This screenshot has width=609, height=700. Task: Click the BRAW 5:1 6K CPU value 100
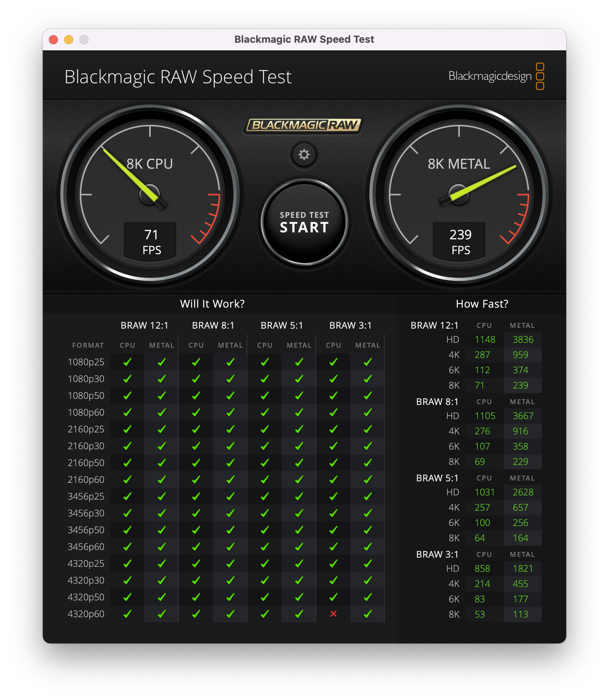click(482, 523)
